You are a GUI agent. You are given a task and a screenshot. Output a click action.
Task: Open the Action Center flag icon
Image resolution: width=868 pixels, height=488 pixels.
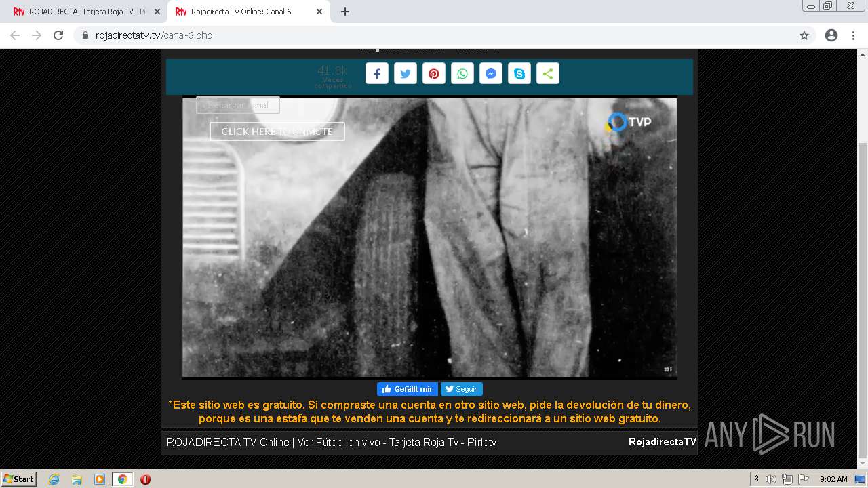(x=804, y=479)
